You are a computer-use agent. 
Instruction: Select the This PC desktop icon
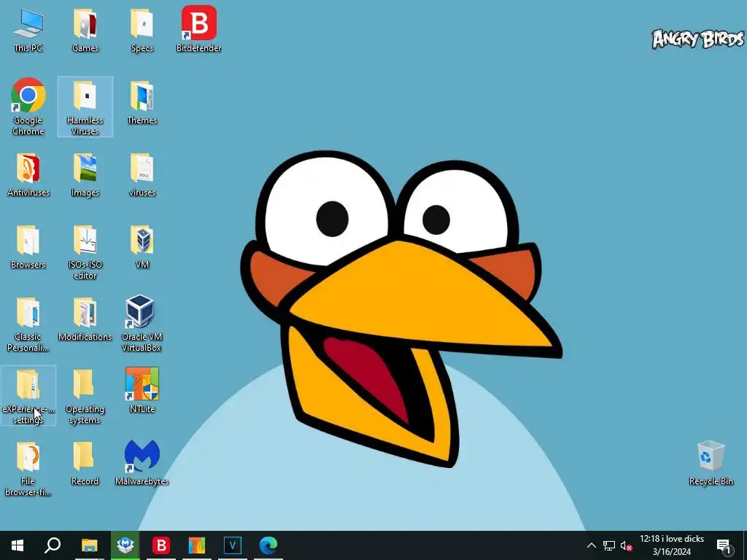pos(28,31)
